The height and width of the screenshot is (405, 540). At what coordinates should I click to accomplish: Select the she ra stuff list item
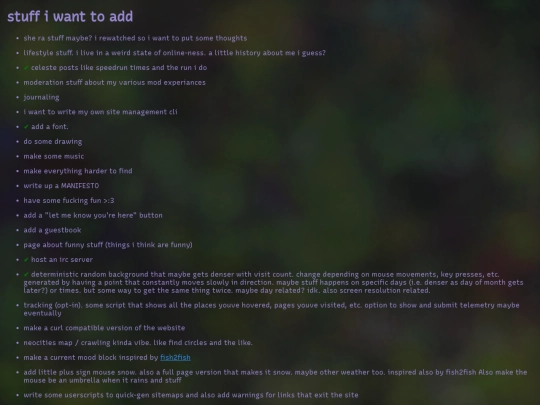pos(135,38)
